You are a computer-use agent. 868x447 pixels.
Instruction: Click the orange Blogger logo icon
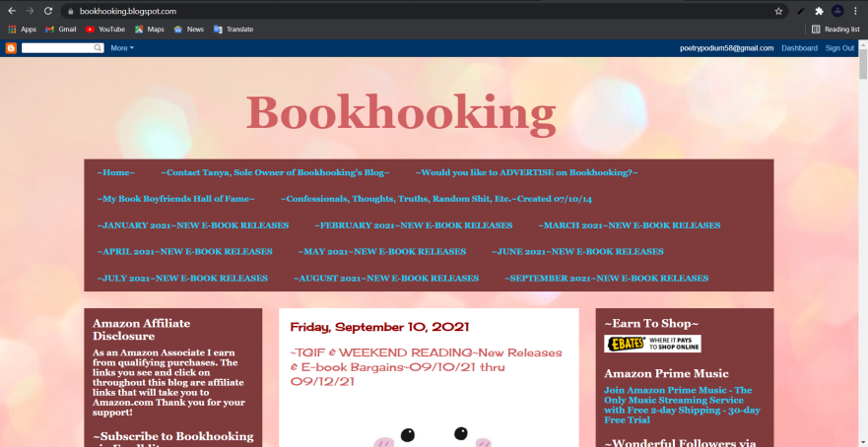pyautogui.click(x=11, y=48)
